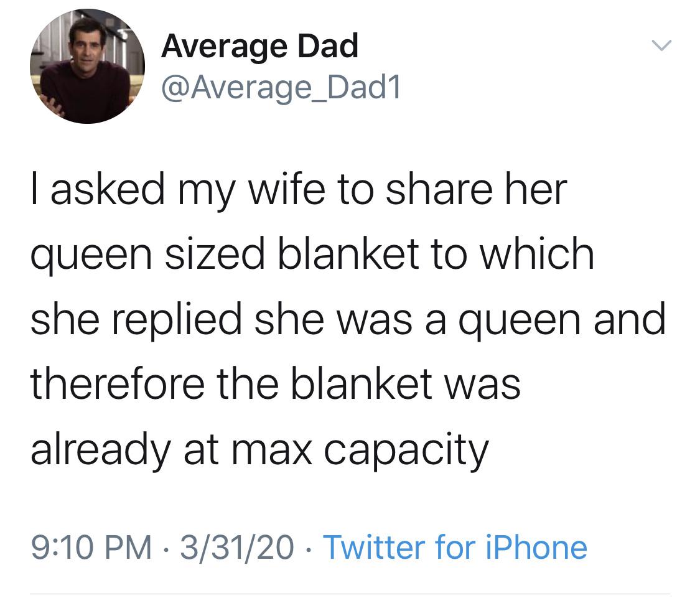This screenshot has width=700, height=598.
Task: Click the "Average Dad" display name
Action: [x=259, y=47]
